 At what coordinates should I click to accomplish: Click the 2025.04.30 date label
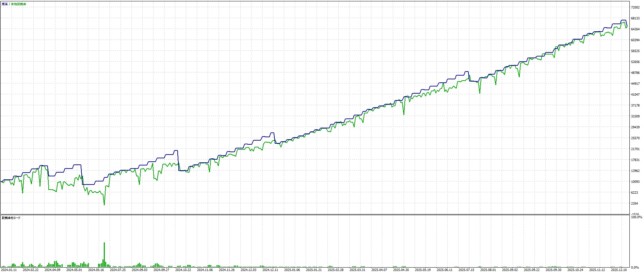click(x=401, y=270)
